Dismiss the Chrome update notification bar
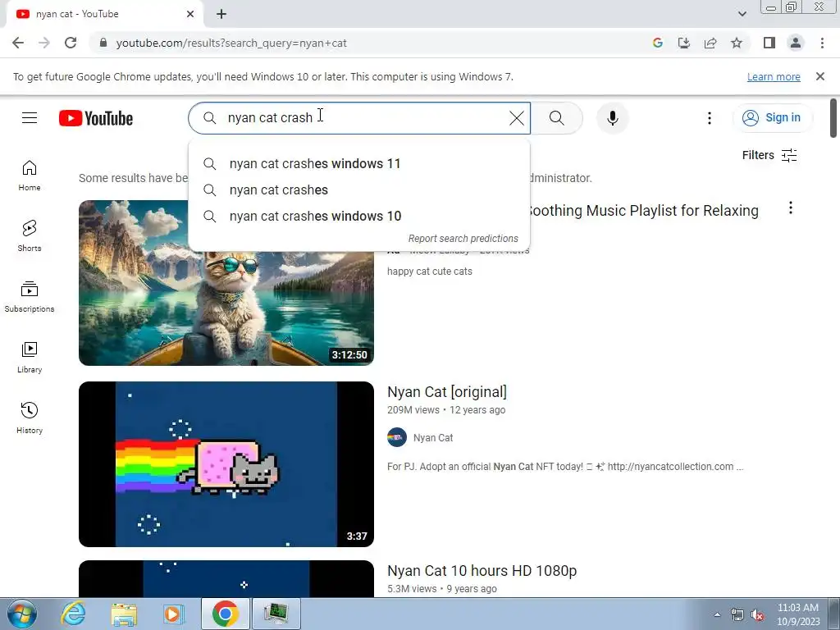 coord(820,76)
